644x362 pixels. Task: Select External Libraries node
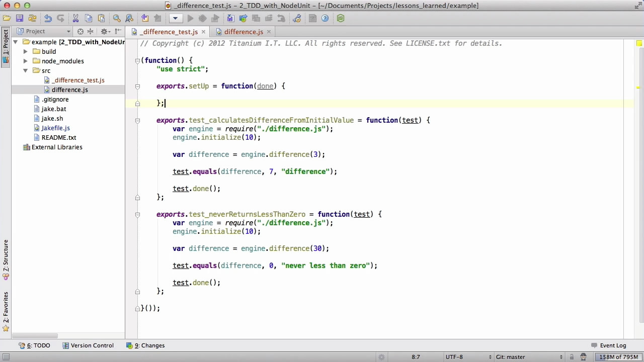pos(57,147)
